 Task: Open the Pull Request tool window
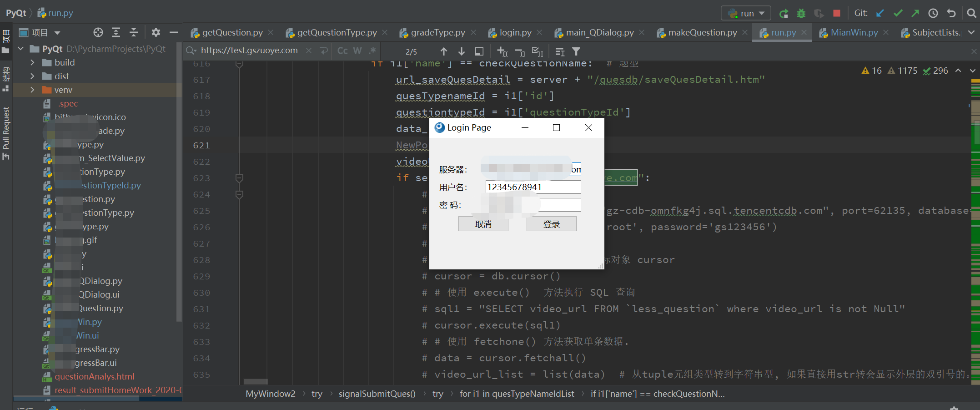tap(6, 133)
